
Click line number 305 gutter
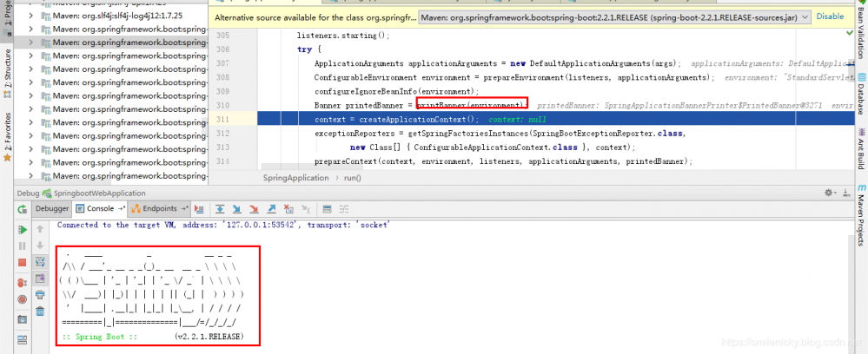[222, 36]
